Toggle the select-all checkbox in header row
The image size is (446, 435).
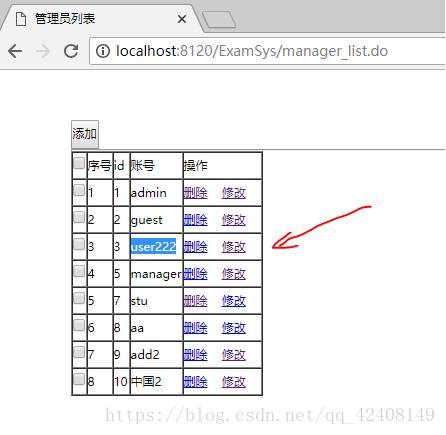click(79, 163)
